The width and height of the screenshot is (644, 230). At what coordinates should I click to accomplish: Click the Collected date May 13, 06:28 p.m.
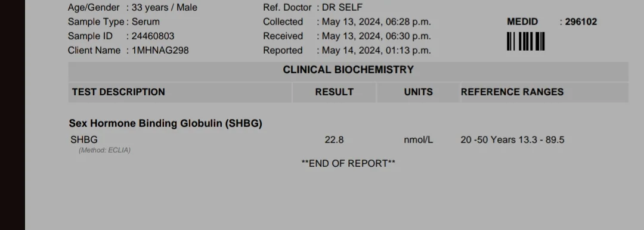[x=376, y=22]
